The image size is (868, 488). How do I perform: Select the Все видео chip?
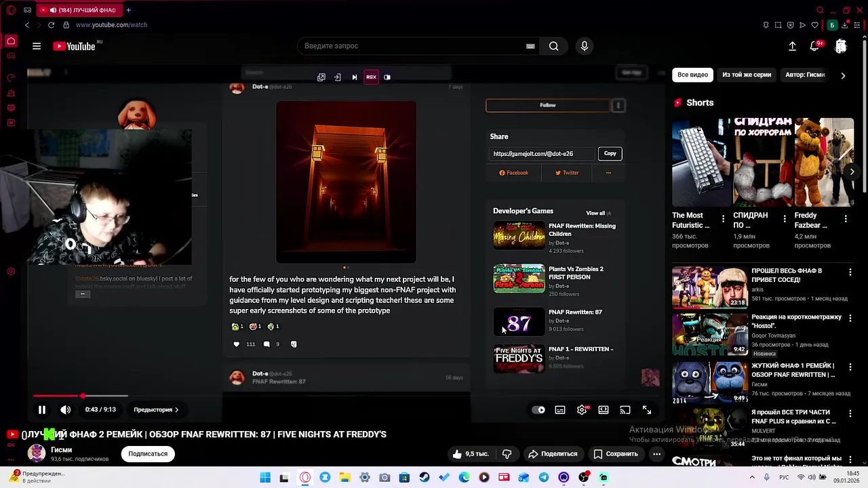coord(692,75)
